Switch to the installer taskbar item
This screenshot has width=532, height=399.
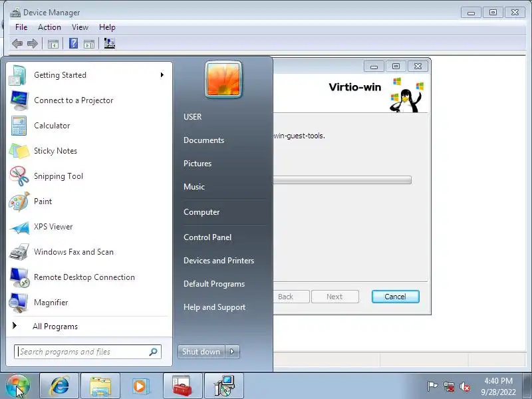[x=224, y=386]
